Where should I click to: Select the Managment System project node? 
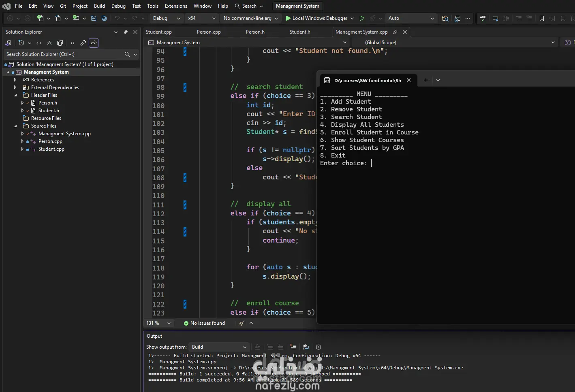click(x=46, y=72)
